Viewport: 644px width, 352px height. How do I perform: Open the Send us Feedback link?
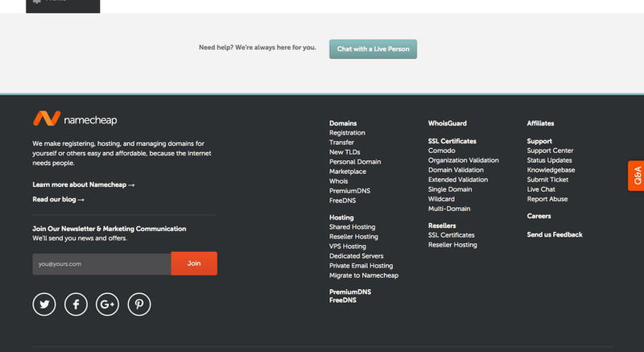click(554, 234)
